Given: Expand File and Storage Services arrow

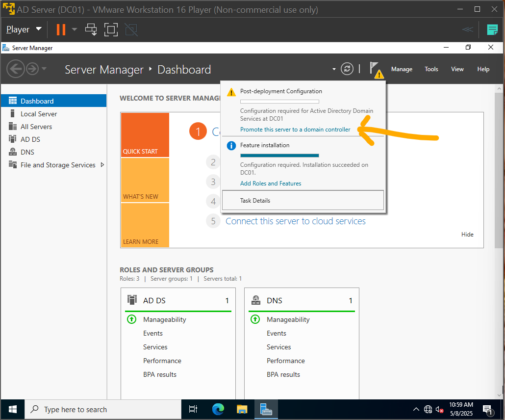Looking at the screenshot, I should tap(102, 165).
